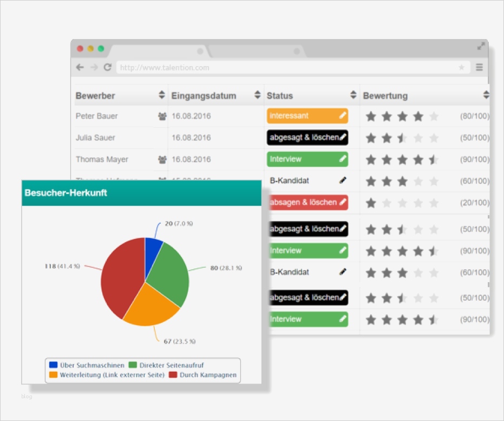Sort the table by Eingangsdatum column
The height and width of the screenshot is (421, 504).
[x=258, y=95]
